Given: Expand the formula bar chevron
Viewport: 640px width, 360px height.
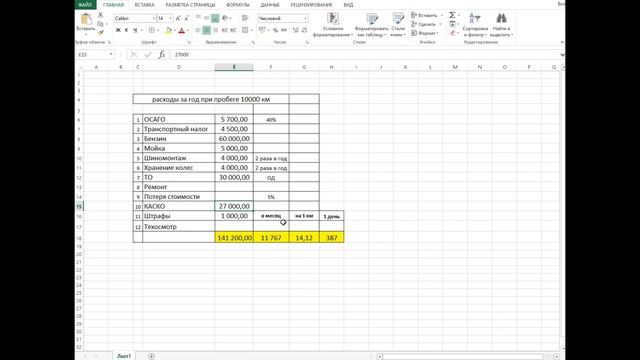Looking at the screenshot, I should [x=562, y=54].
